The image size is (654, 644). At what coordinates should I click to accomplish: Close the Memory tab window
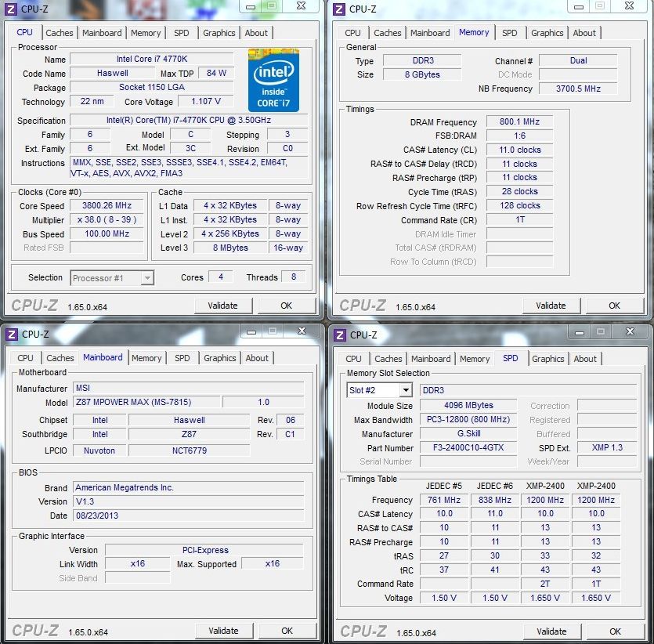(x=630, y=5)
